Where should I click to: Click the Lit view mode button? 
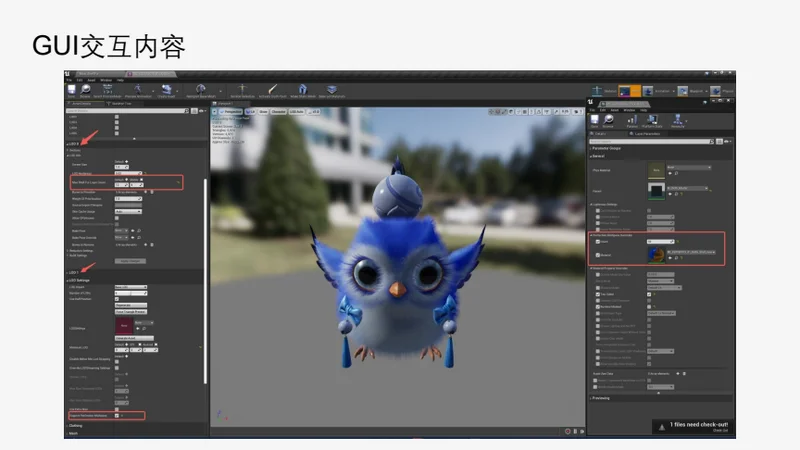click(x=251, y=111)
